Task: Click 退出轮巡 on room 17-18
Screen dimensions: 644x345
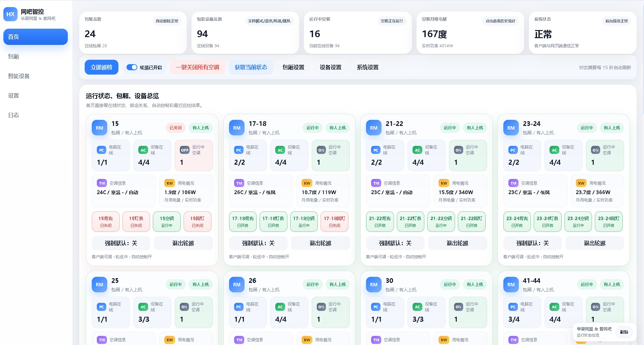Action: (320, 243)
